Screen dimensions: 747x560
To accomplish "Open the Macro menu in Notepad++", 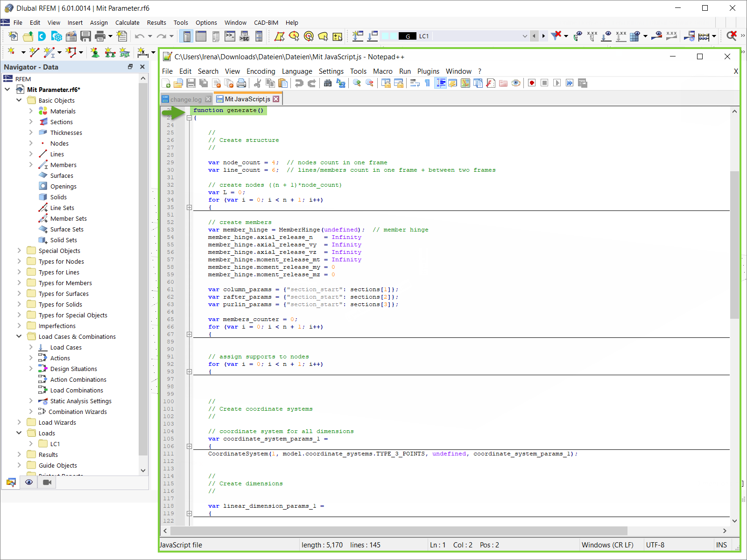I will [383, 71].
